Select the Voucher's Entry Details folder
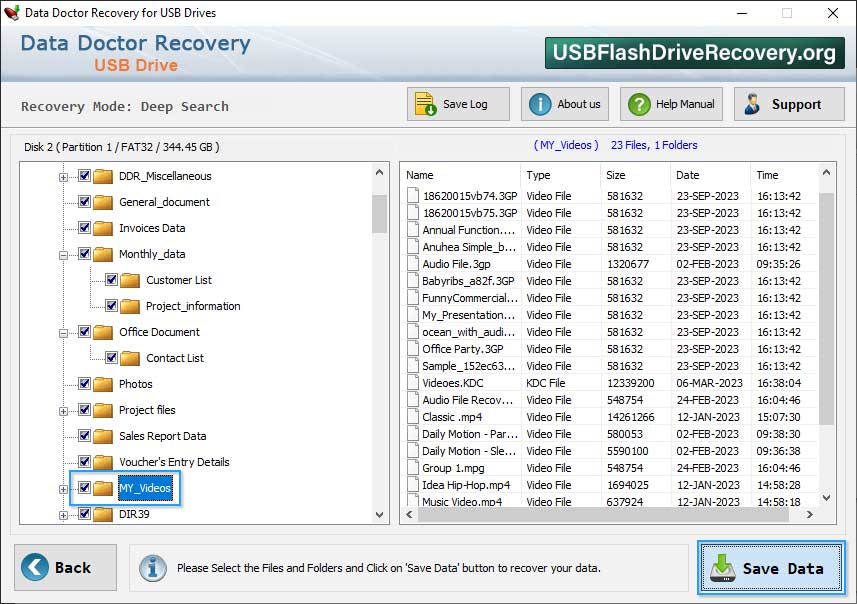The image size is (857, 604). click(x=174, y=462)
